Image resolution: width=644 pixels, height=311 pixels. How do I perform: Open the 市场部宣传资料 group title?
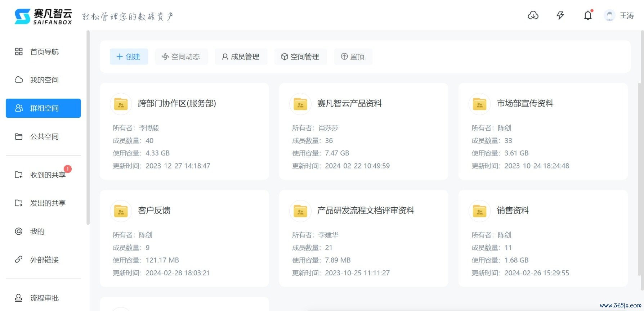click(x=525, y=104)
